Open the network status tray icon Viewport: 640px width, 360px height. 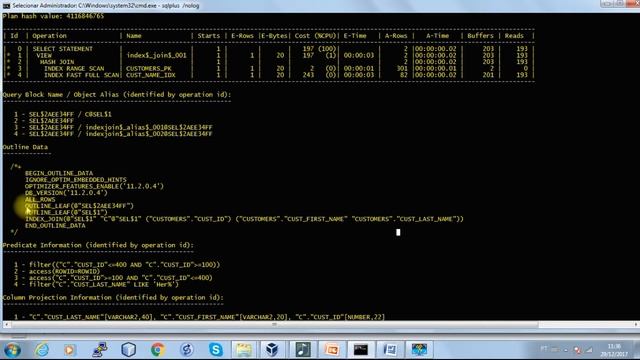point(589,350)
